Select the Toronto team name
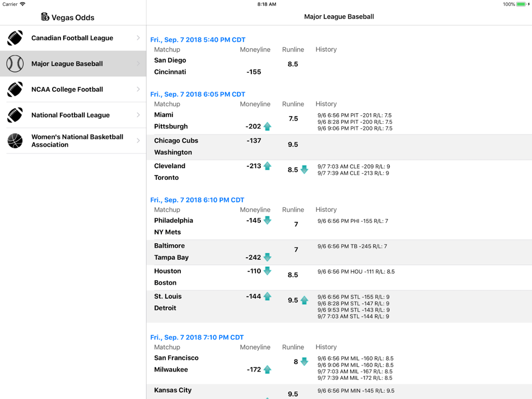The image size is (532, 399). [166, 178]
